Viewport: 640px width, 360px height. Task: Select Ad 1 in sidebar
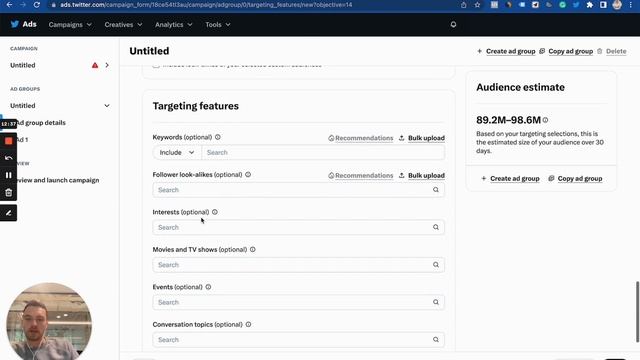coord(23,140)
